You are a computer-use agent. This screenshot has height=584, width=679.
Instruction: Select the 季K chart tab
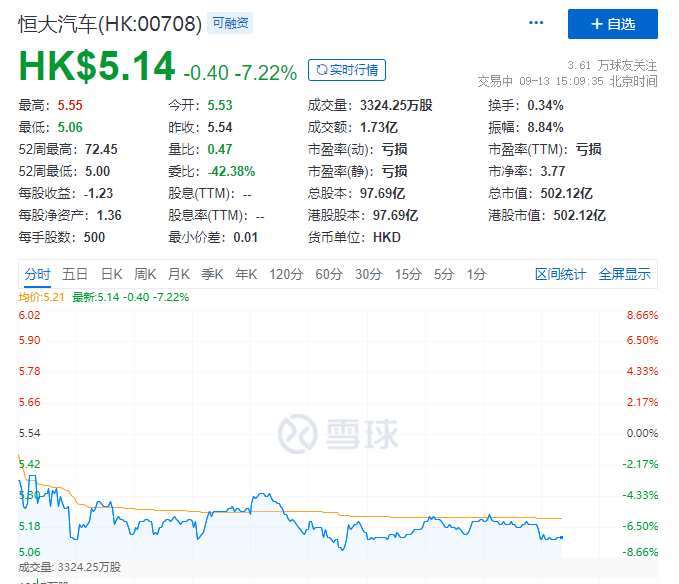tap(212, 274)
